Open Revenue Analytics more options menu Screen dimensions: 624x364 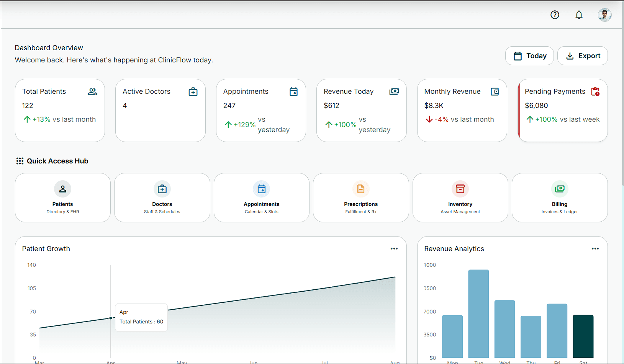(x=595, y=249)
